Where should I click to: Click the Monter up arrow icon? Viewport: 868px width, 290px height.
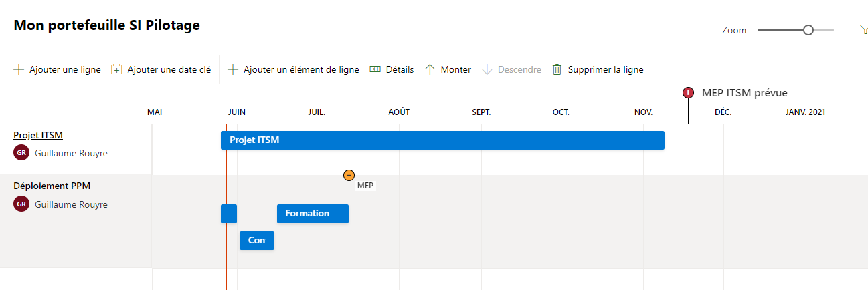(x=430, y=69)
